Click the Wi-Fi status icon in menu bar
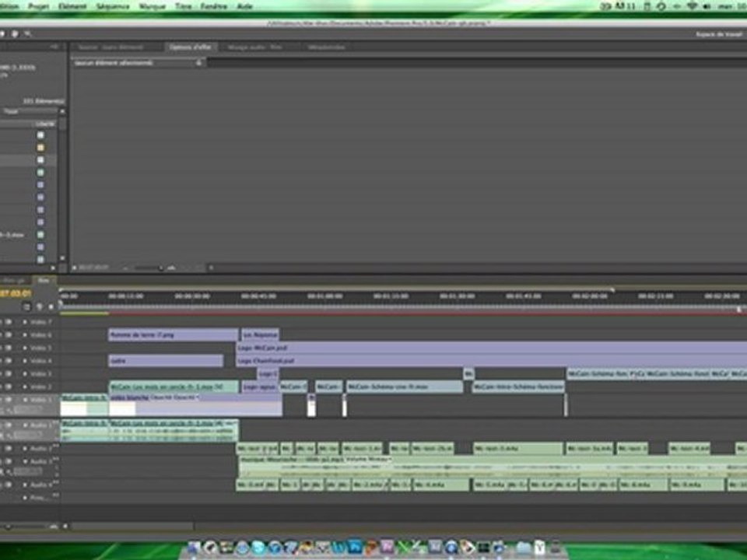Screen dimensions: 747x560 click(692, 6)
